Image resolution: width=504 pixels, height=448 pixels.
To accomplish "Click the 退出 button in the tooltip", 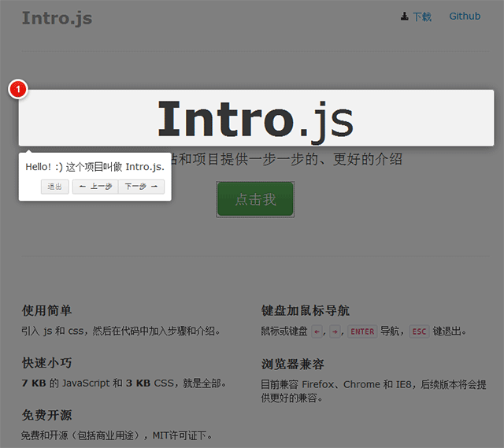I will pyautogui.click(x=54, y=187).
